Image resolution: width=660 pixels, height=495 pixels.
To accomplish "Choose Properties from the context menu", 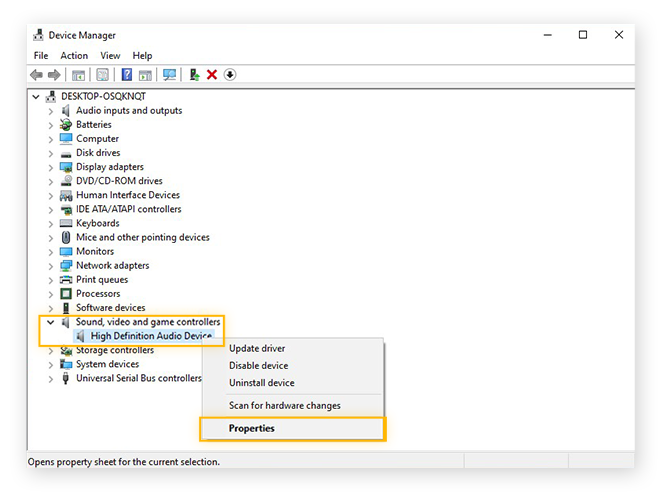I will coord(252,429).
